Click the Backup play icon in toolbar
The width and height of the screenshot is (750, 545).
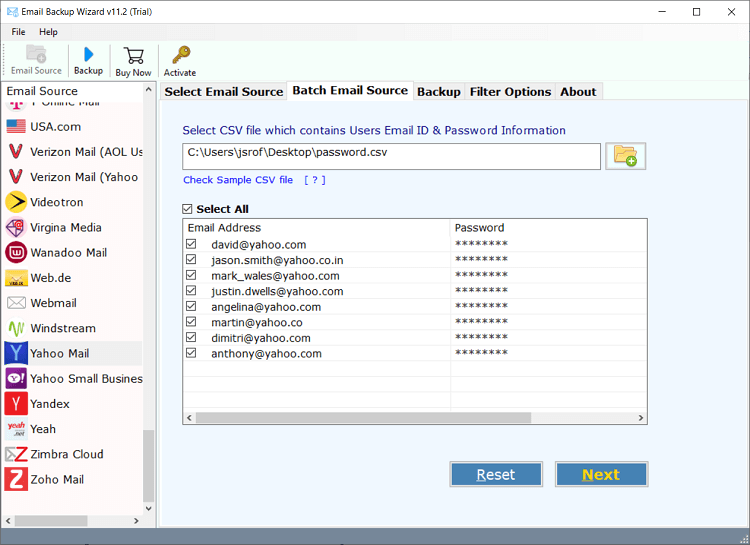88,54
